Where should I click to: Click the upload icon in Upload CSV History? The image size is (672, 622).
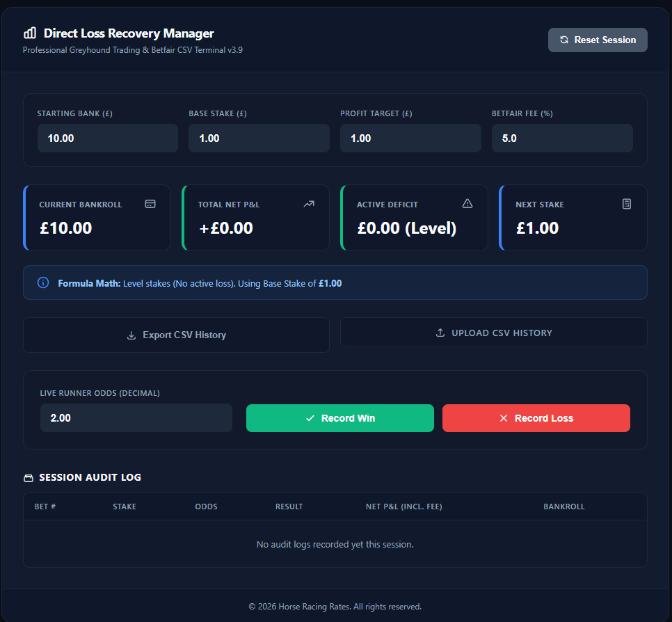click(440, 333)
